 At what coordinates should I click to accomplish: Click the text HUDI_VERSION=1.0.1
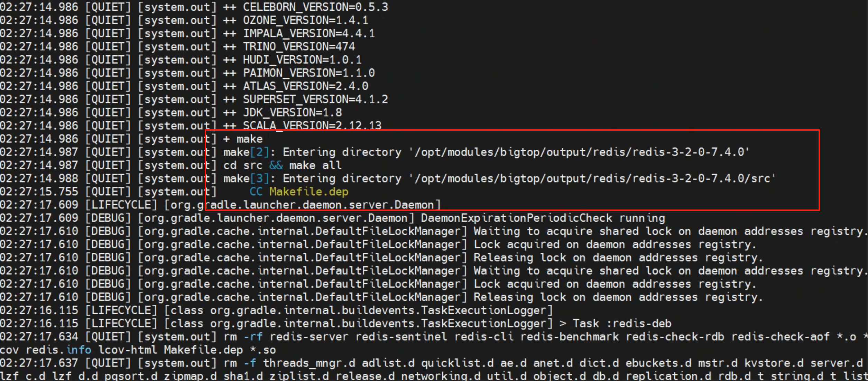pyautogui.click(x=302, y=59)
